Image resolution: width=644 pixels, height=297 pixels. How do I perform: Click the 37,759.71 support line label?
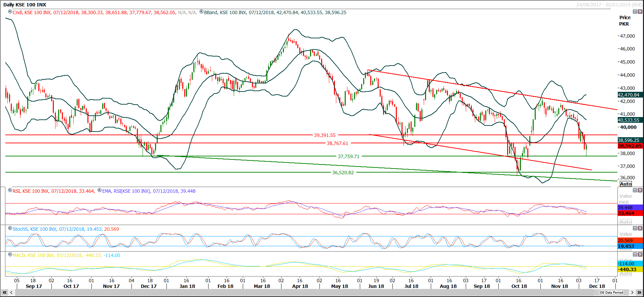coord(348,156)
